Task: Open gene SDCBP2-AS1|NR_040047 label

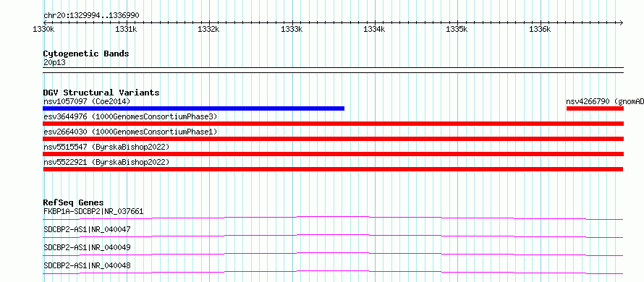Action: (x=87, y=229)
